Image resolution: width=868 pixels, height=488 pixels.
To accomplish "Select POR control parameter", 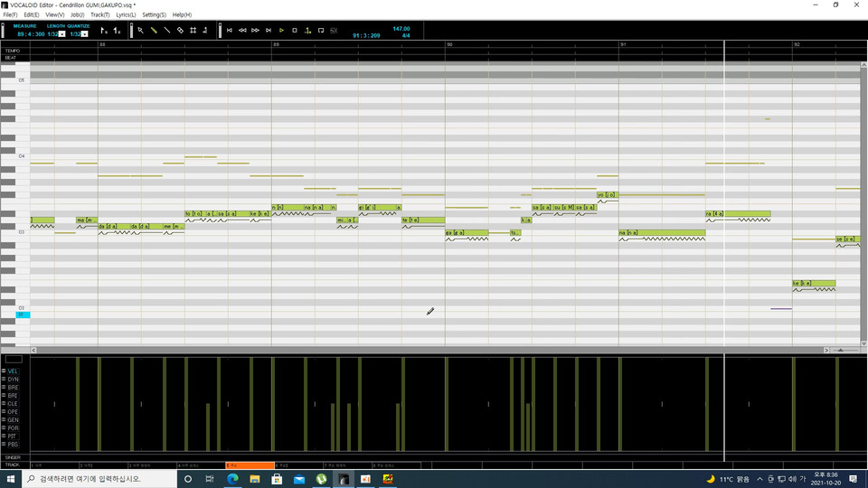I will (x=13, y=428).
